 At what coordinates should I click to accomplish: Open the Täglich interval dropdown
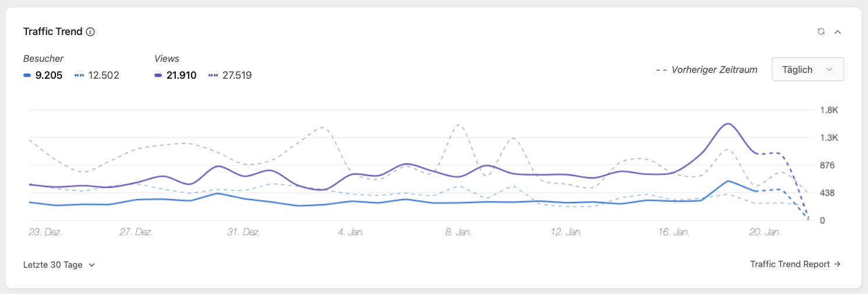coord(807,69)
